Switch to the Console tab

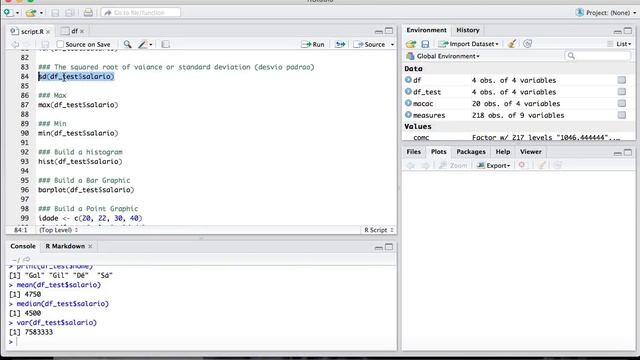[23, 246]
